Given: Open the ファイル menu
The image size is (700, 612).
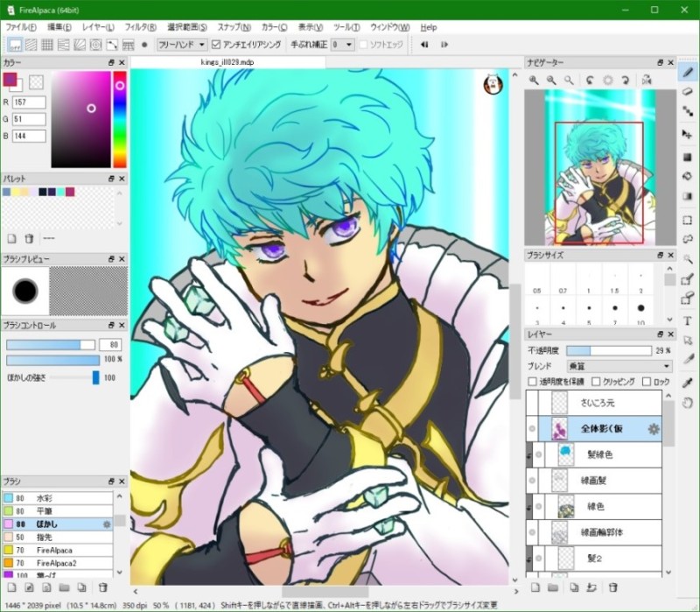Looking at the screenshot, I should tap(21, 27).
